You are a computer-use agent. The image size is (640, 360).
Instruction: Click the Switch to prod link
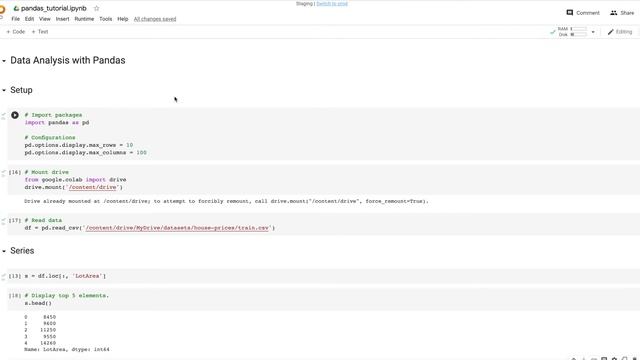332,4
